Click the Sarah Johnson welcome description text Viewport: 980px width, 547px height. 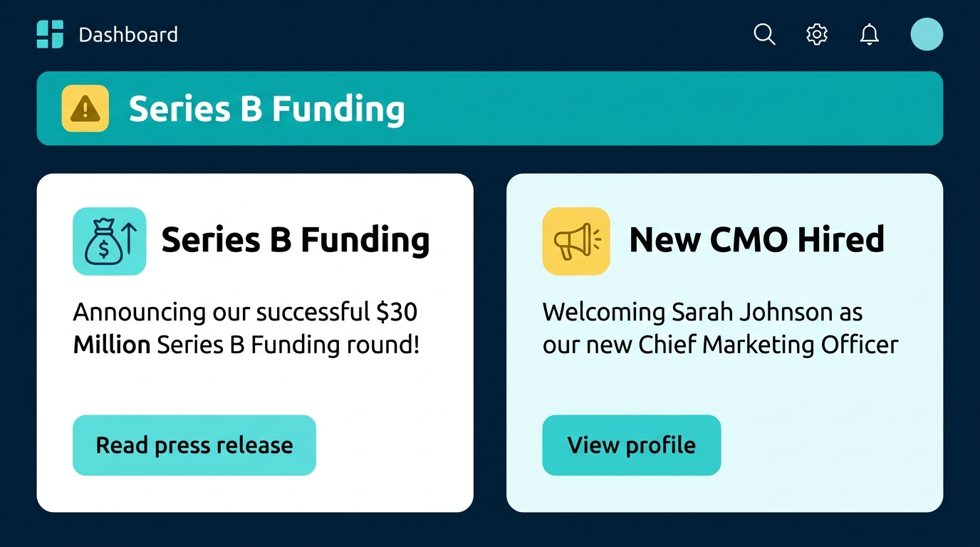click(x=719, y=328)
